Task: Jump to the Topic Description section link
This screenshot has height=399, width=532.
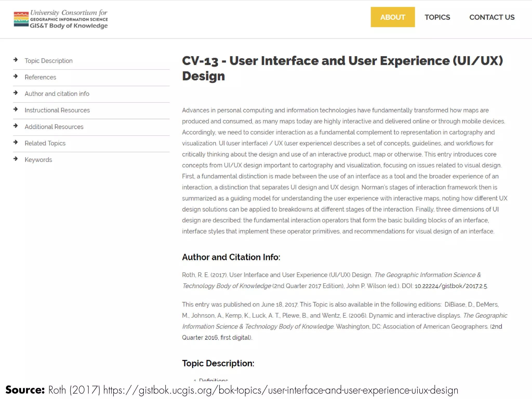Action: click(x=49, y=61)
